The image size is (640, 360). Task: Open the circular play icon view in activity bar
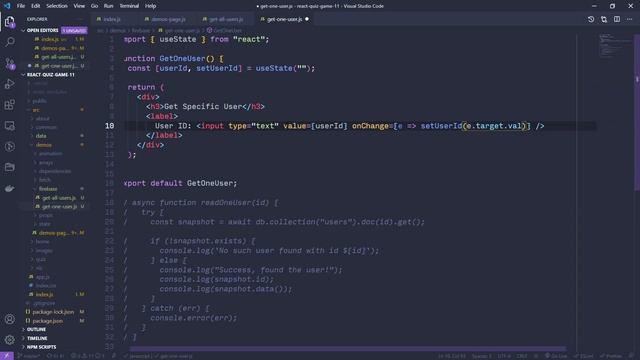pos(10,147)
